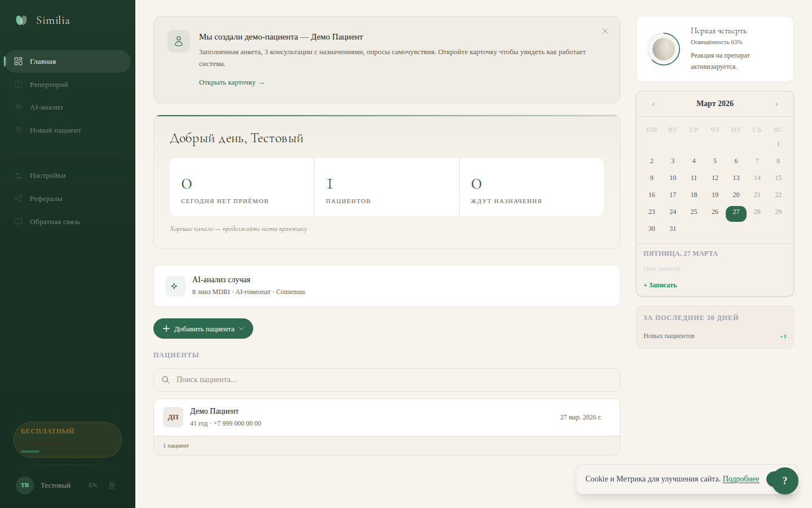Click the AI-анализ sidebar icon
Image resolution: width=812 pixels, height=508 pixels.
tap(19, 107)
